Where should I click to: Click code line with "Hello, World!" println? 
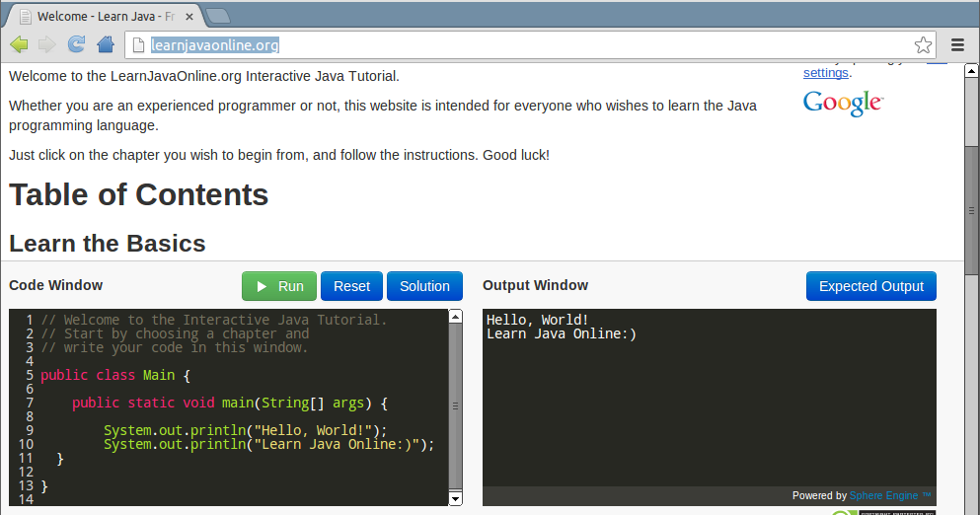245,430
